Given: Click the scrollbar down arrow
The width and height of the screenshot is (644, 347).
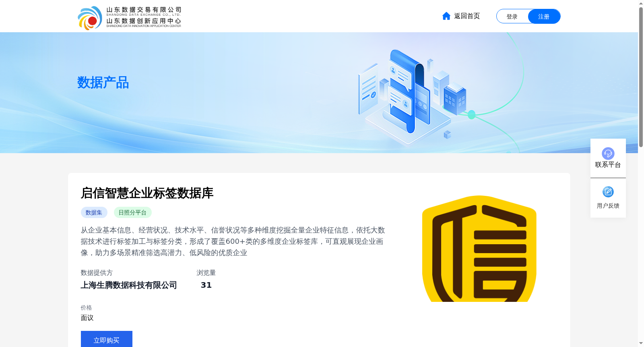Looking at the screenshot, I should point(641,343).
